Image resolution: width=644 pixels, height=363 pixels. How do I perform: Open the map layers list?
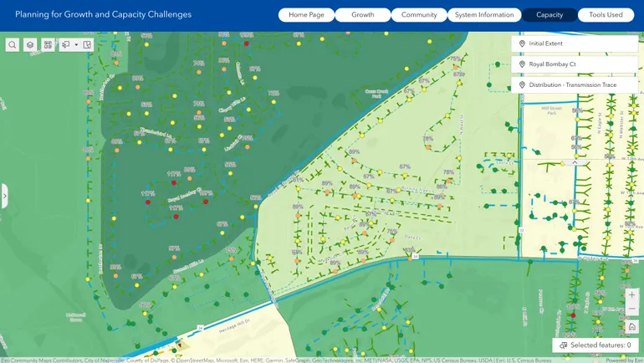point(30,45)
